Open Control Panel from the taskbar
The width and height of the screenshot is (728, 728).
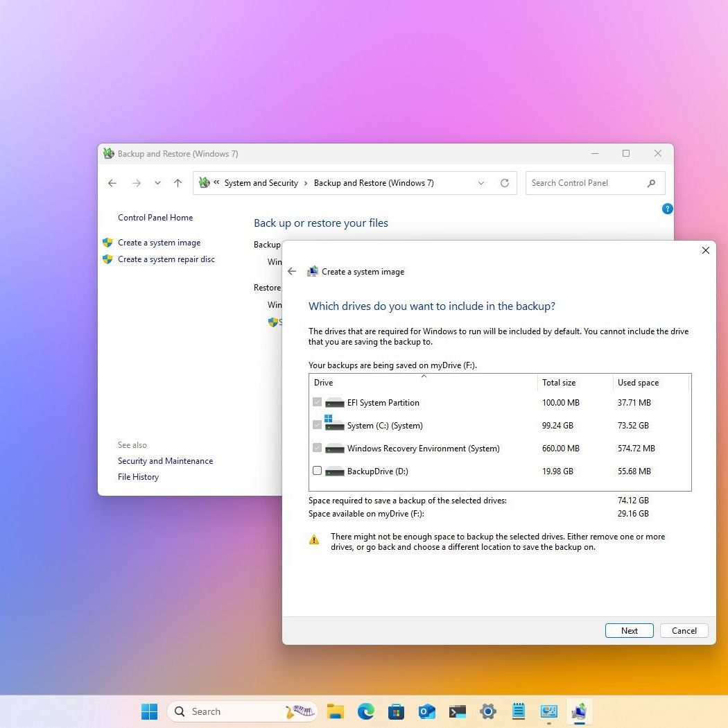pyautogui.click(x=549, y=711)
